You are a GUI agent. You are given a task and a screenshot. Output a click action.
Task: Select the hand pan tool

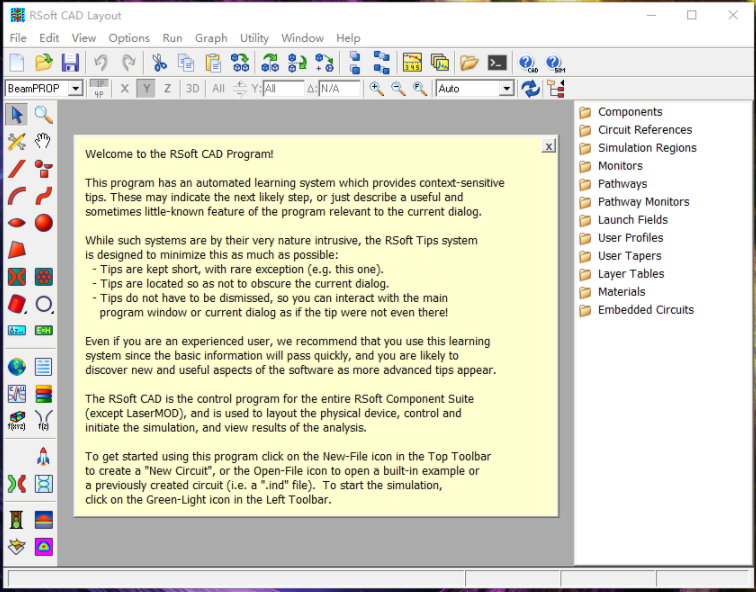(43, 141)
